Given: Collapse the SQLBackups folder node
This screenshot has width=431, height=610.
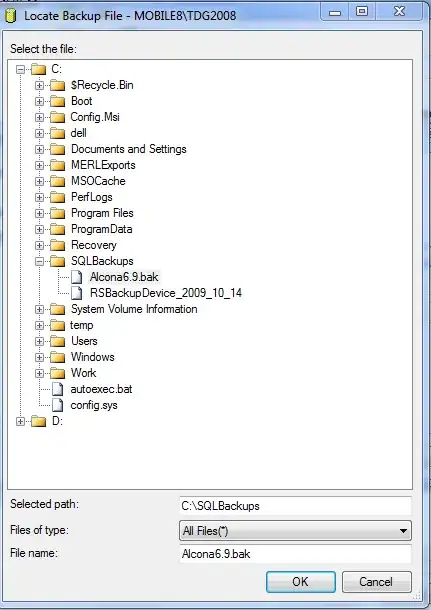Looking at the screenshot, I should [39, 261].
